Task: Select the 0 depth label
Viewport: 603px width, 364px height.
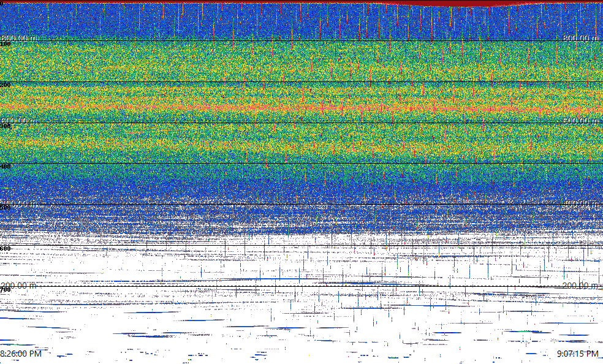Action: pyautogui.click(x=2, y=2)
